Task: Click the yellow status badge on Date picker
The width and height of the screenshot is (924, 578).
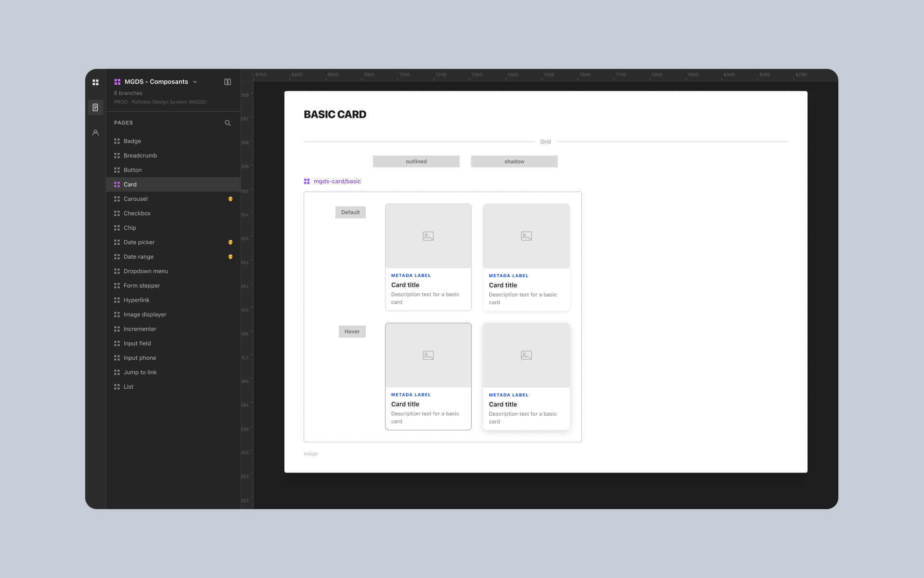Action: pyautogui.click(x=231, y=242)
